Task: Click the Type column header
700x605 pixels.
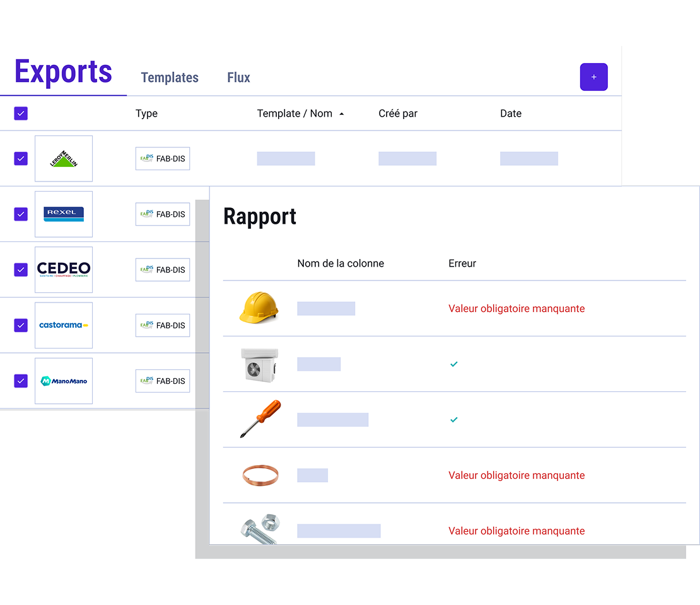Action: point(146,113)
